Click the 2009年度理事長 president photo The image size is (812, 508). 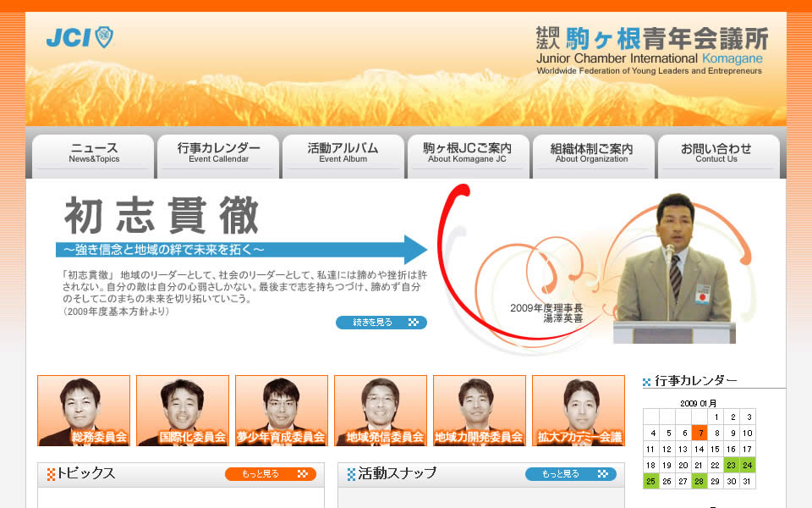coord(674,268)
